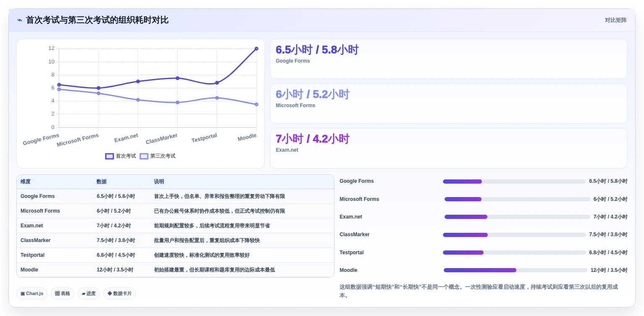Click the Exam.net progress bar
Viewport: 644px width, 316px height.
click(x=517, y=217)
